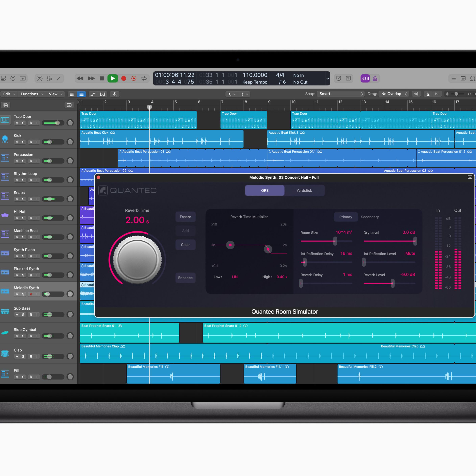Open the Smart Controls dial icon
476x476 pixels.
tap(39, 78)
